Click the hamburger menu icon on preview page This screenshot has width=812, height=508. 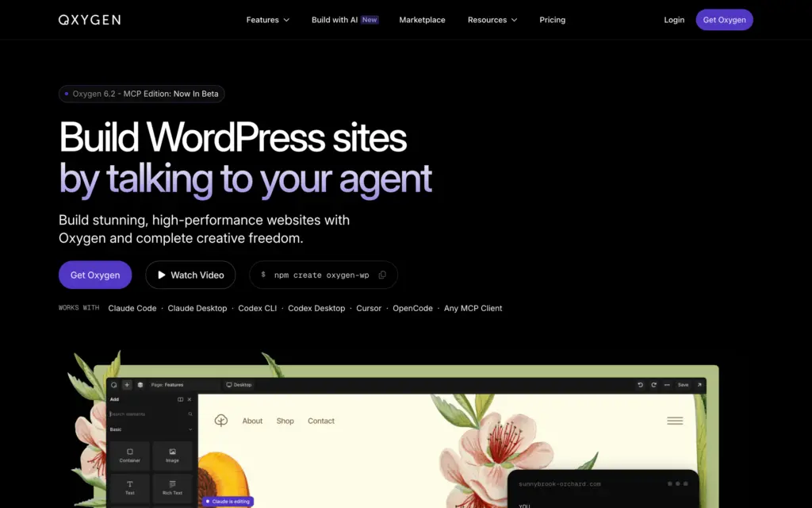[x=675, y=421]
